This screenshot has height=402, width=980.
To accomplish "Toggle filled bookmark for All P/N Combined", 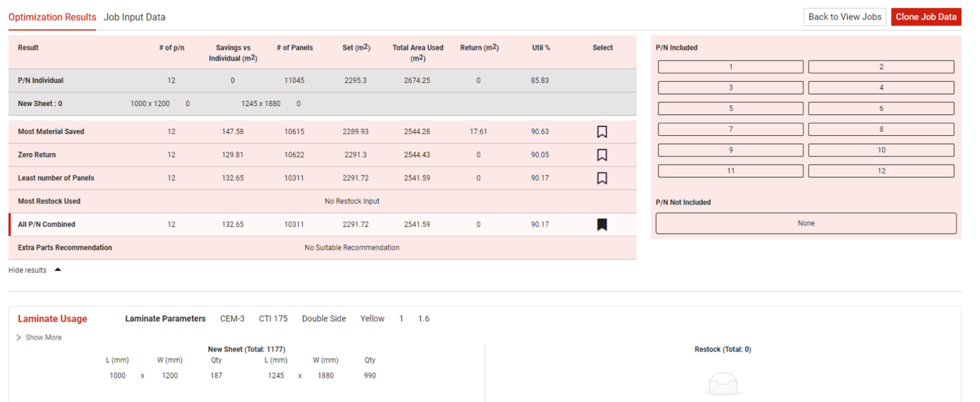I will coord(602,225).
